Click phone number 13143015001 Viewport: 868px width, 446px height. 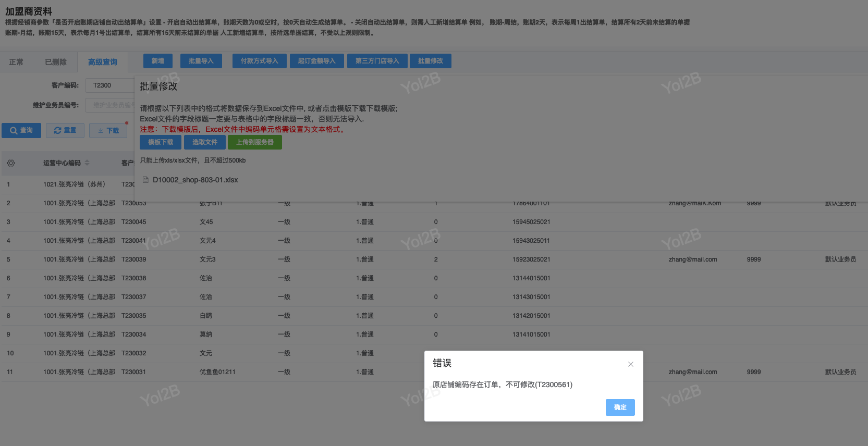531,297
